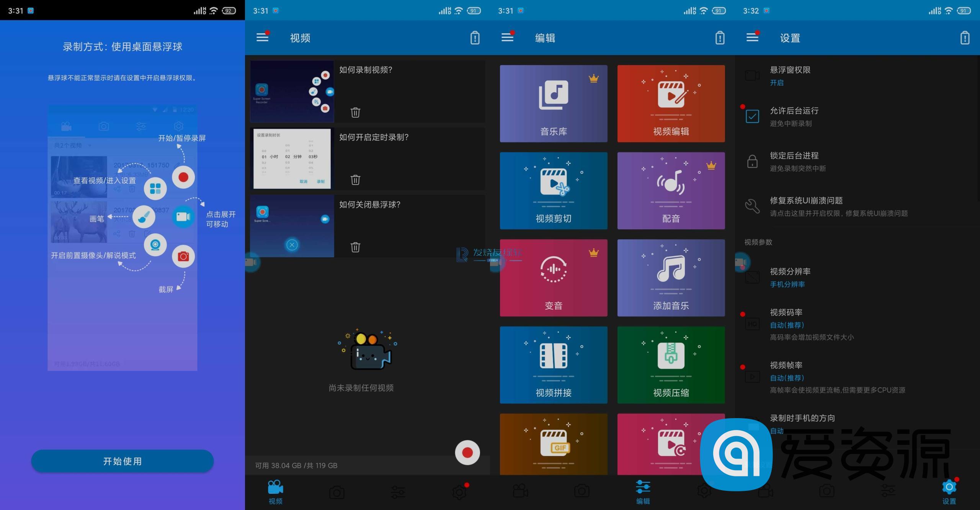
Task: Open the 配音 dubbing tool
Action: click(x=671, y=190)
